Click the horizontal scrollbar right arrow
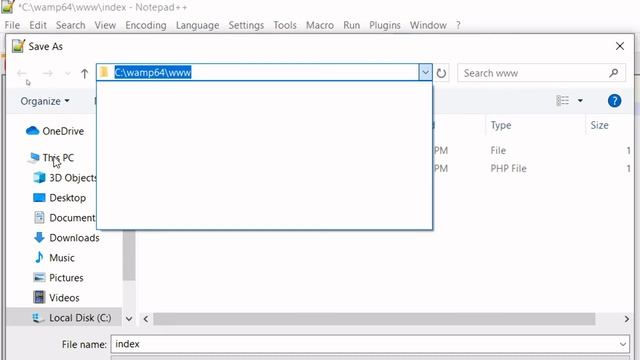Viewport: 640px width, 360px height. point(627,319)
